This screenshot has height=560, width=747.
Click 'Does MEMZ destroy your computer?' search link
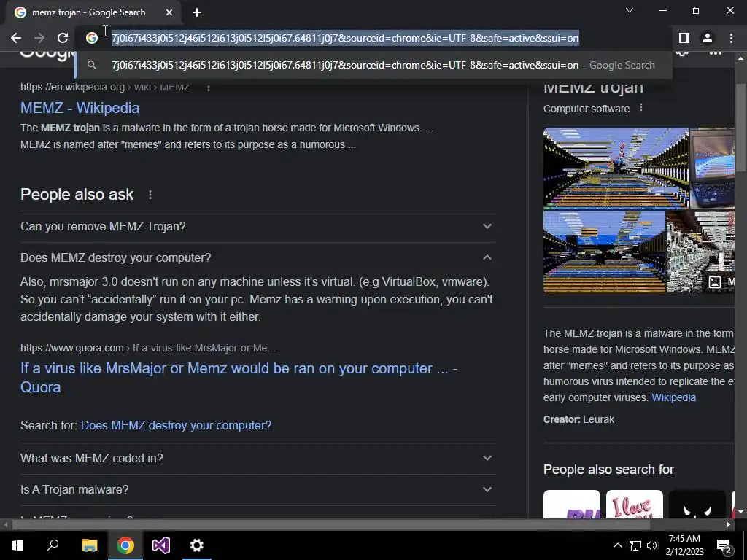176,425
